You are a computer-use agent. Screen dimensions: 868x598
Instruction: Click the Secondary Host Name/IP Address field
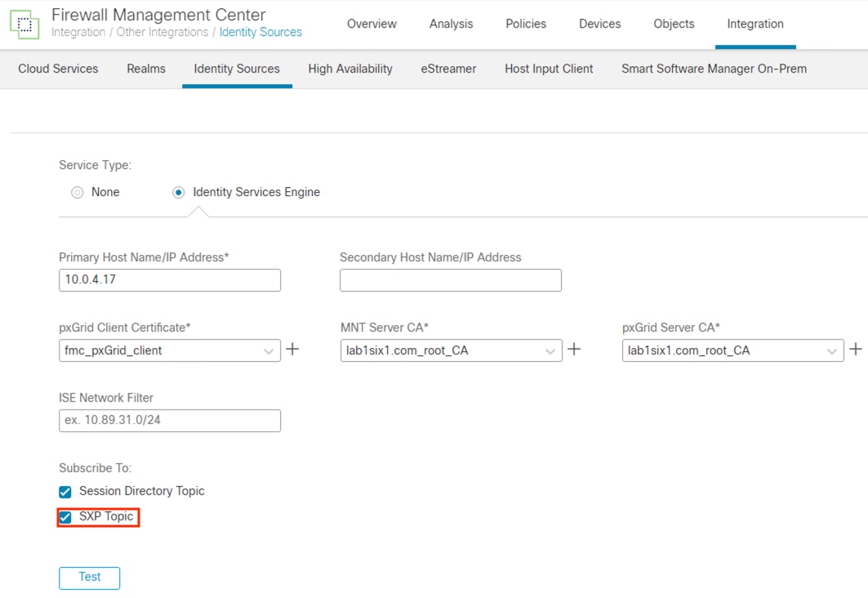coord(451,280)
